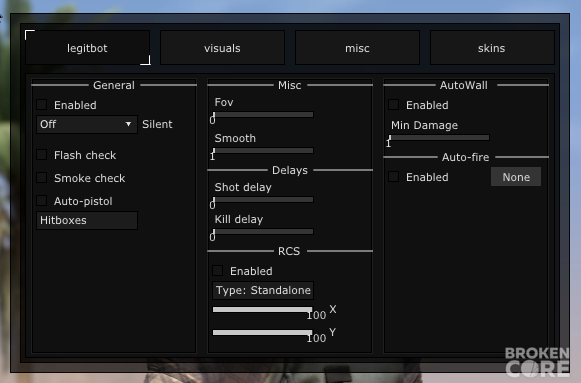Toggle the Smoke check checkbox
This screenshot has height=383, width=581.
[x=42, y=178]
